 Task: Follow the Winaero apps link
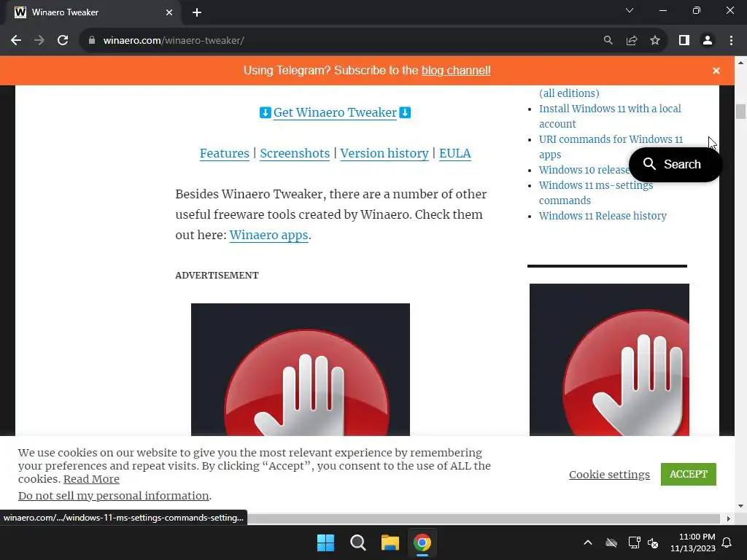(x=268, y=236)
